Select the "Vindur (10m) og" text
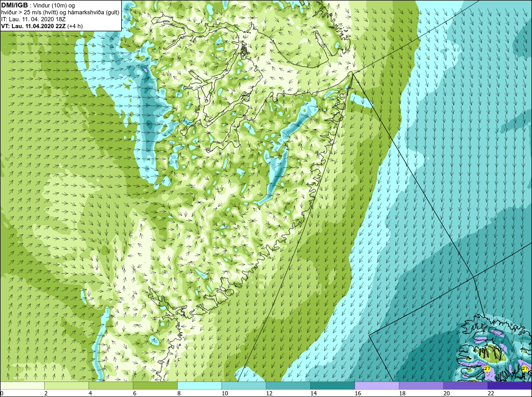This screenshot has height=397, width=532. (55, 6)
